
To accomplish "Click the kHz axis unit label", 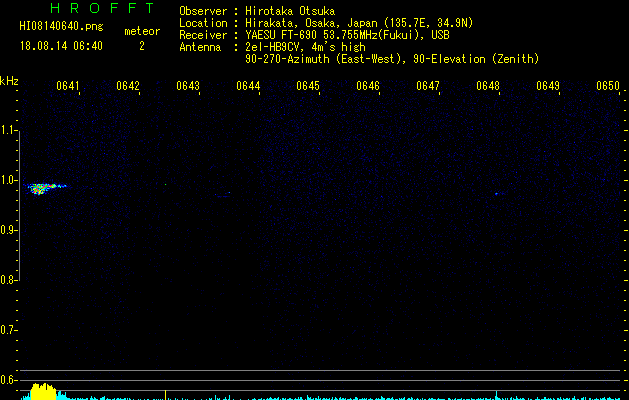I will [9, 81].
